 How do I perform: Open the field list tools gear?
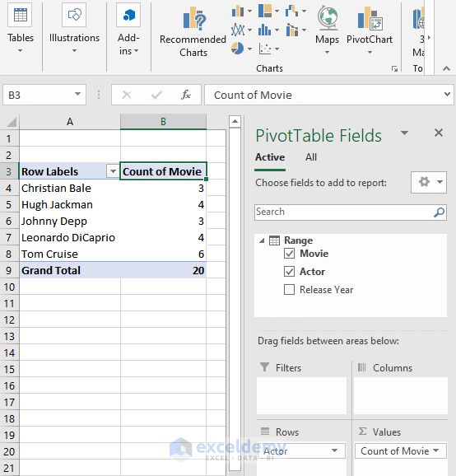pyautogui.click(x=429, y=183)
